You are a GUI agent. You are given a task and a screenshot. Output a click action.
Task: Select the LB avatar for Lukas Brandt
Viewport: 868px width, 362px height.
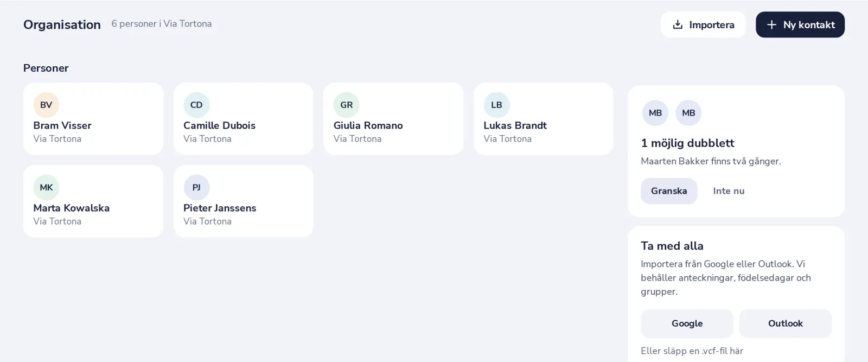pos(496,105)
